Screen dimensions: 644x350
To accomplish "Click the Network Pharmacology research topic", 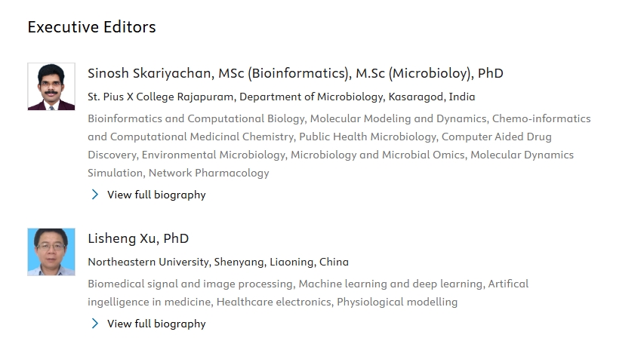I will click(x=208, y=173).
